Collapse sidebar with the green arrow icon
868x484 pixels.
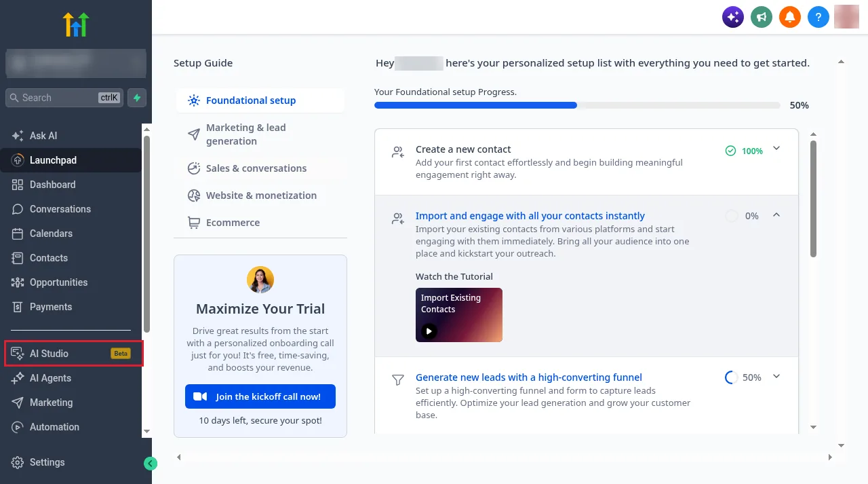point(151,464)
